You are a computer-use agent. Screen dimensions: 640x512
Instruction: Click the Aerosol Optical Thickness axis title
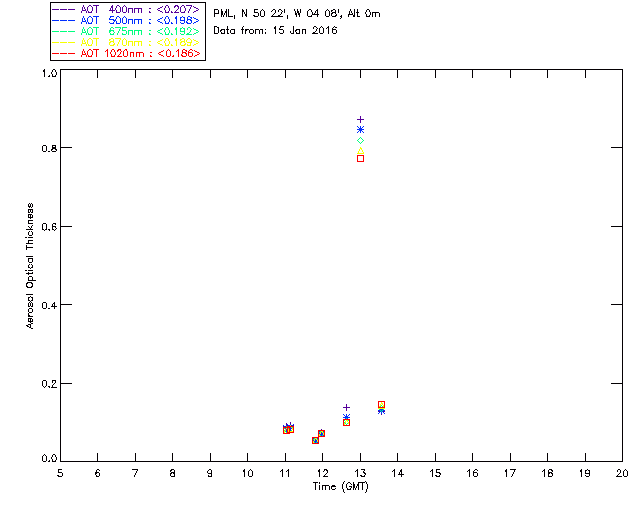30,266
